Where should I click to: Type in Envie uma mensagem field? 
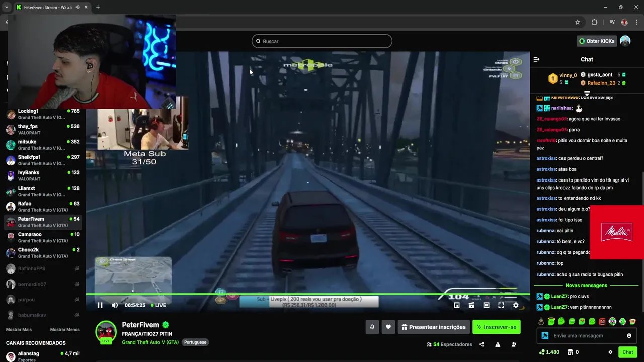click(x=586, y=336)
